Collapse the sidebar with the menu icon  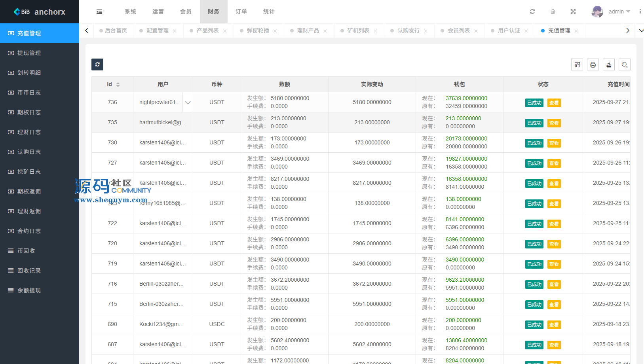(99, 12)
